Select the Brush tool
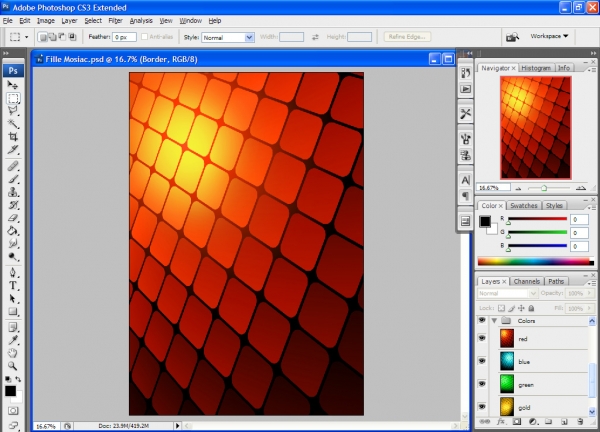600x432 pixels. (x=13, y=179)
